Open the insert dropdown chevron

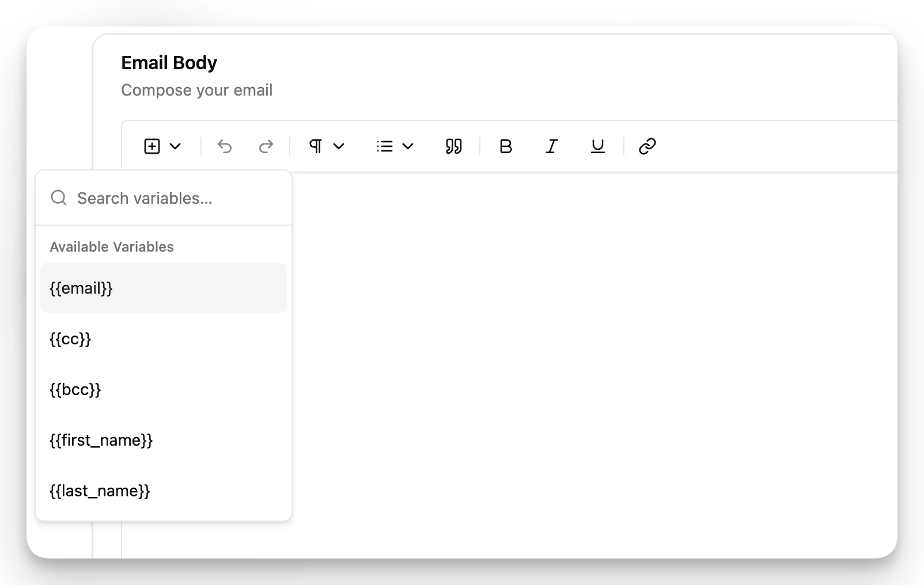(x=175, y=146)
